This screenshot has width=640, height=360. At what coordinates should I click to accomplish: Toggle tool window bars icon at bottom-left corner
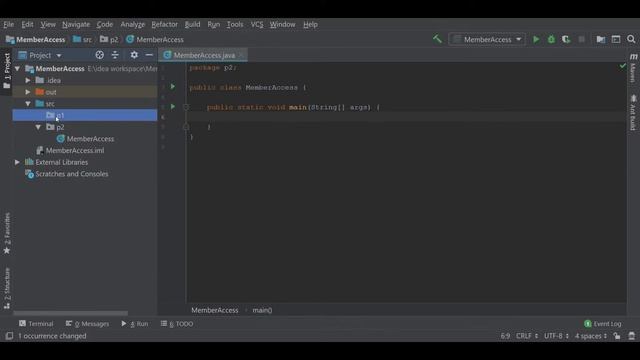click(x=9, y=336)
